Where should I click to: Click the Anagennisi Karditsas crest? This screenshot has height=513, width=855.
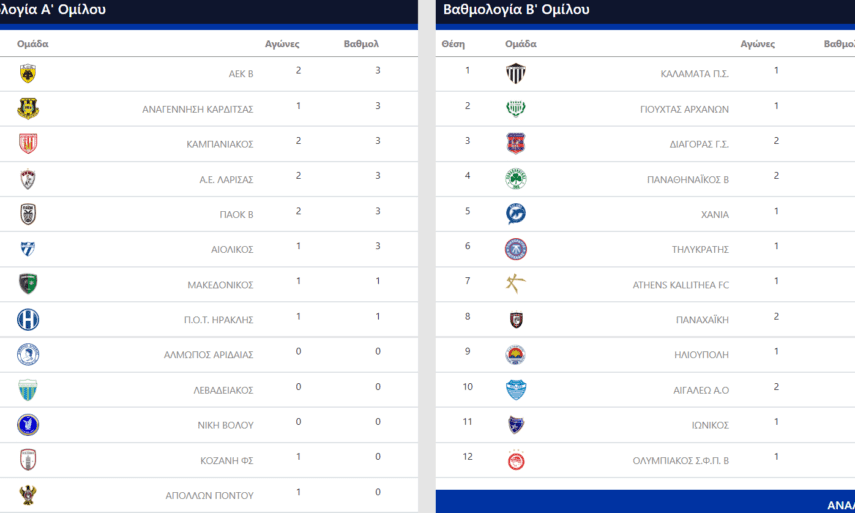[28, 109]
